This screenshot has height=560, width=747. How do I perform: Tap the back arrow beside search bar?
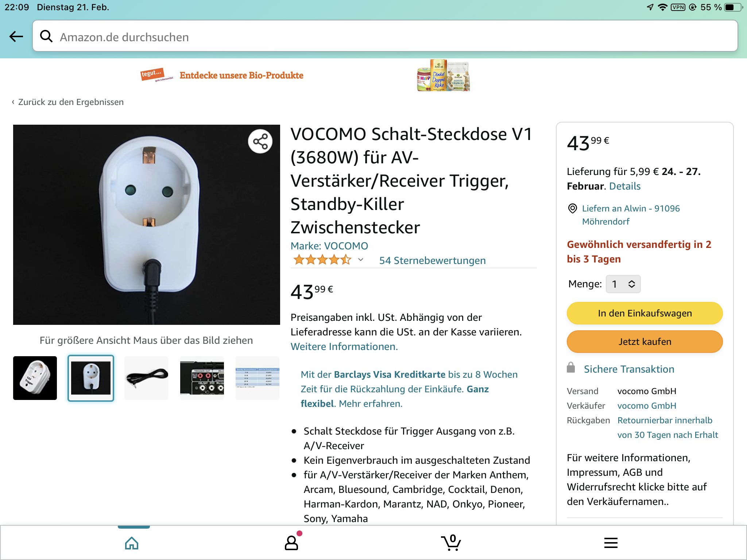[x=16, y=36]
